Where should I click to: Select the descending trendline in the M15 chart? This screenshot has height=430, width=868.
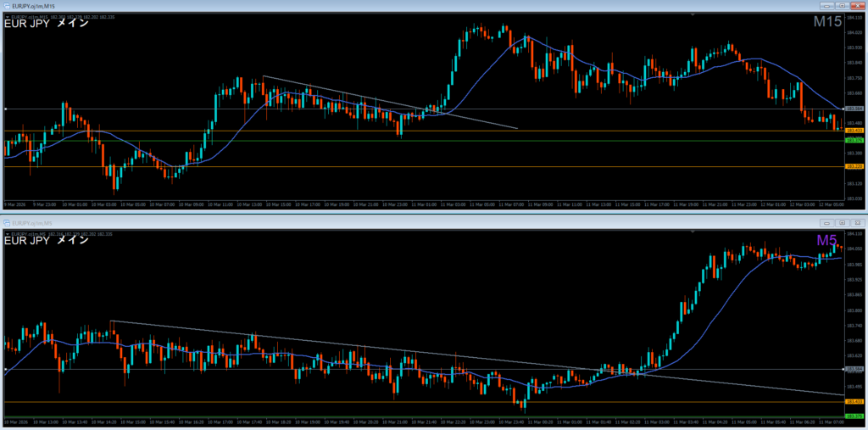pos(390,103)
